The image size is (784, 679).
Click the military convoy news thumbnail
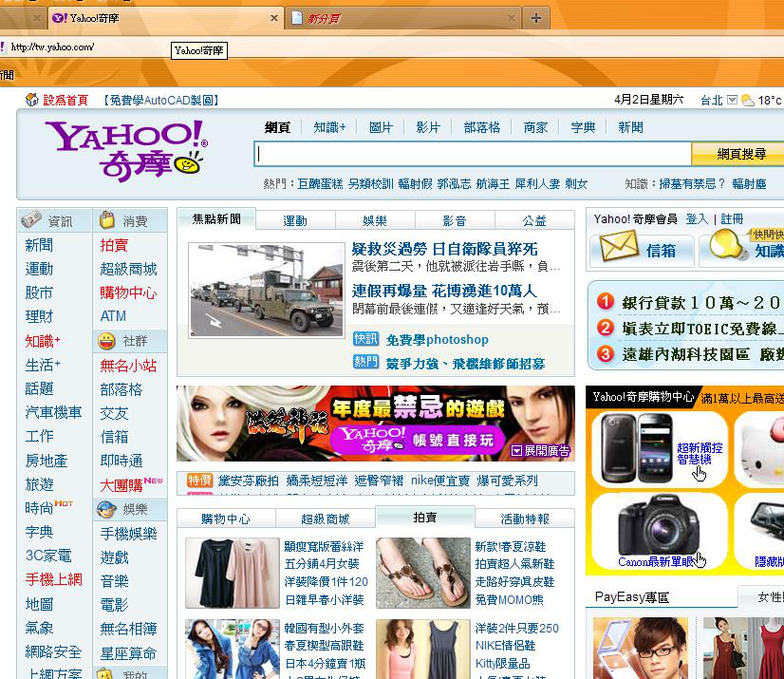(x=267, y=291)
